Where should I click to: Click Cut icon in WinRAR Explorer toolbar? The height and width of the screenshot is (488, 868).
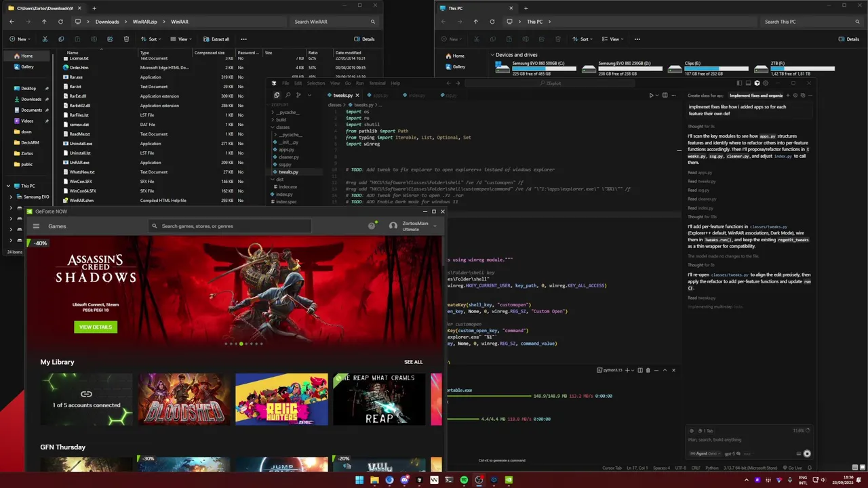click(45, 39)
